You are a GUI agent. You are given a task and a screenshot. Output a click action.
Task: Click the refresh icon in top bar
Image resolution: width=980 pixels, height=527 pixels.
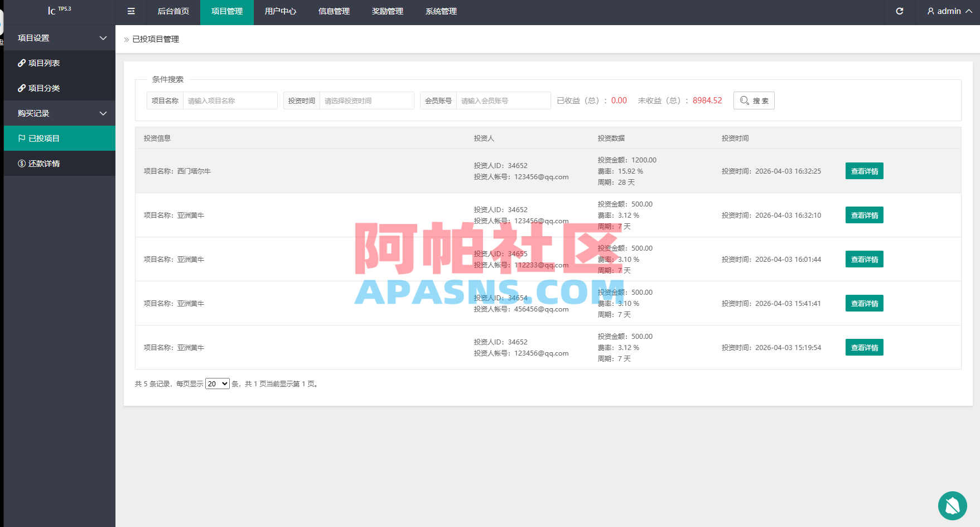coord(900,11)
